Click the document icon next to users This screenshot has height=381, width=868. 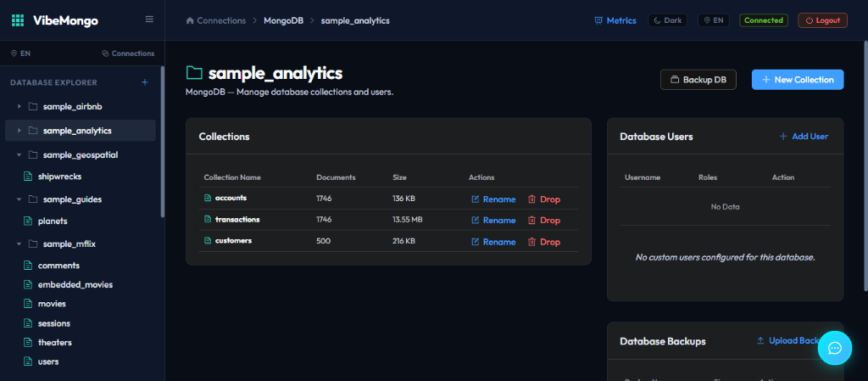pyautogui.click(x=28, y=361)
